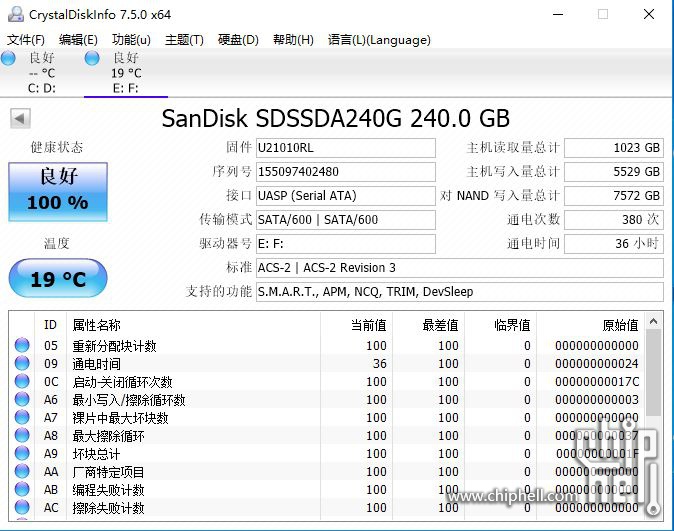The height and width of the screenshot is (531, 674).
Task: Open the 主题(T) menu
Action: (x=184, y=40)
